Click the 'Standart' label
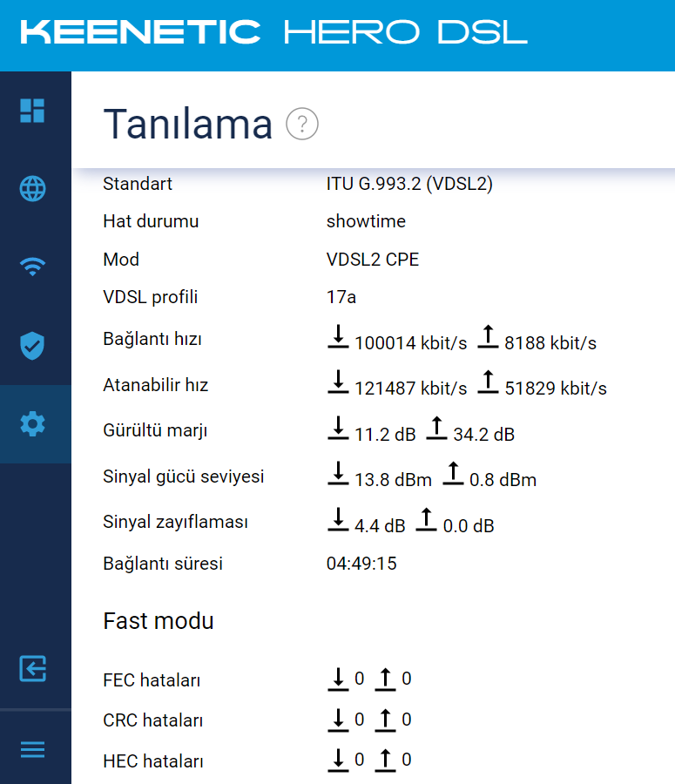The image size is (675, 784). coord(138,184)
